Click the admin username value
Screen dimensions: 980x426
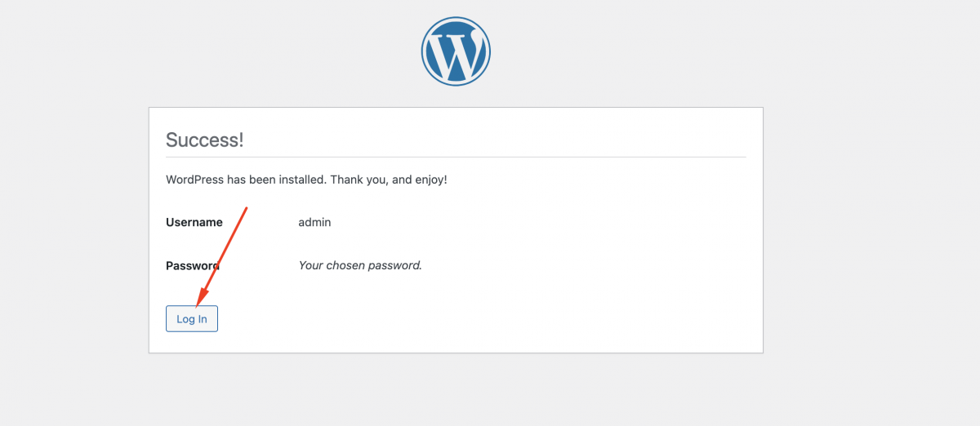tap(314, 222)
